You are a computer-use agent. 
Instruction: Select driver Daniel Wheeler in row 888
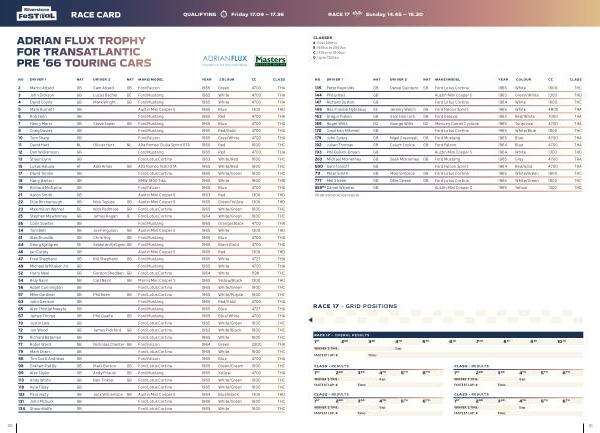pos(340,188)
